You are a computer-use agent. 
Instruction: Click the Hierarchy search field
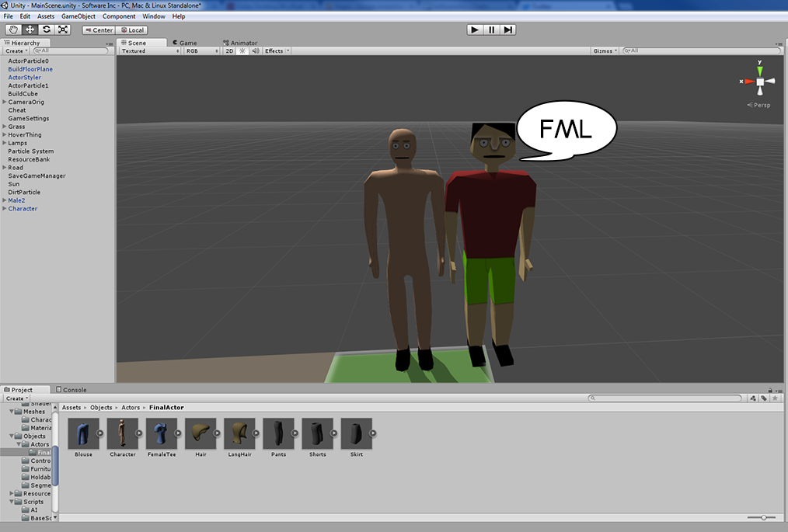71,50
